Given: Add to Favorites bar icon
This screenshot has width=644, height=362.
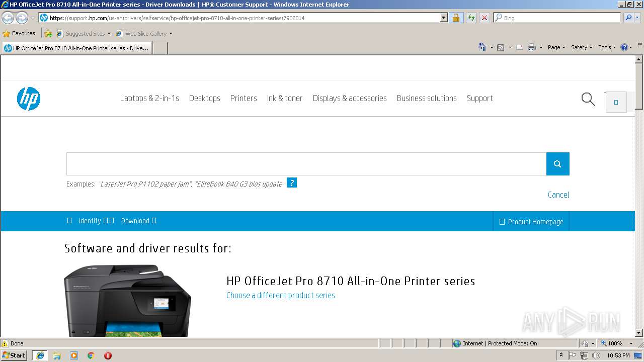Looking at the screenshot, I should point(48,34).
